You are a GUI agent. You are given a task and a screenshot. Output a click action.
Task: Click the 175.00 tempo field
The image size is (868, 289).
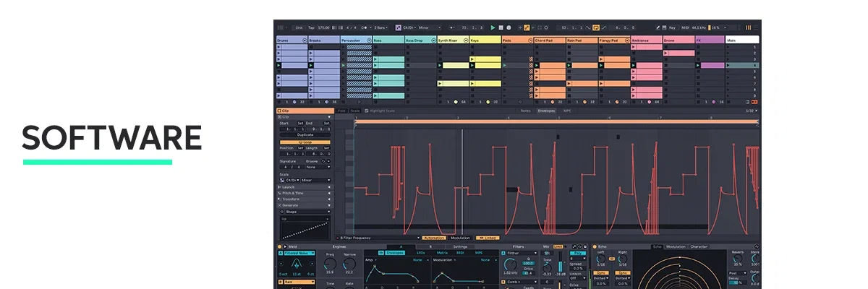click(x=323, y=27)
